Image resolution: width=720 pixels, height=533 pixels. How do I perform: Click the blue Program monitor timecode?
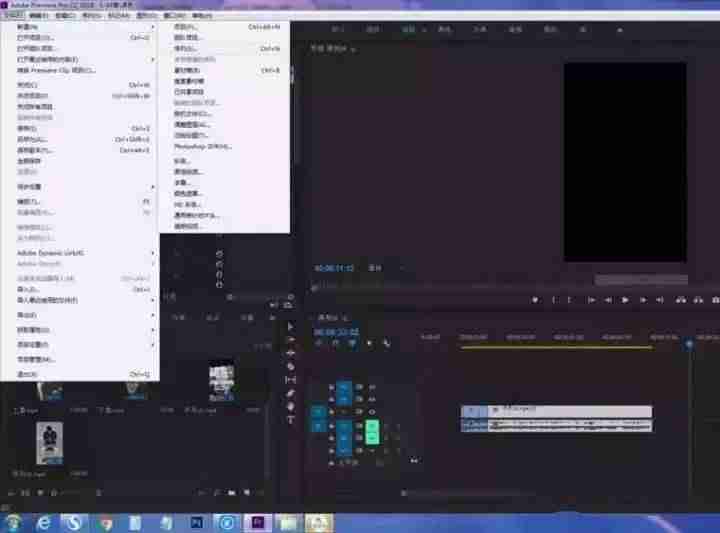click(x=334, y=268)
